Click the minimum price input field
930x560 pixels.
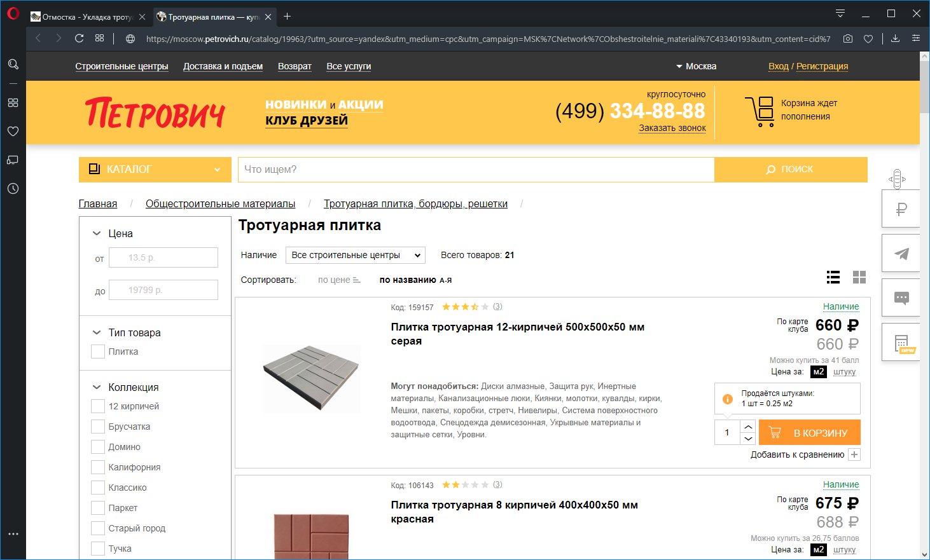(x=163, y=257)
